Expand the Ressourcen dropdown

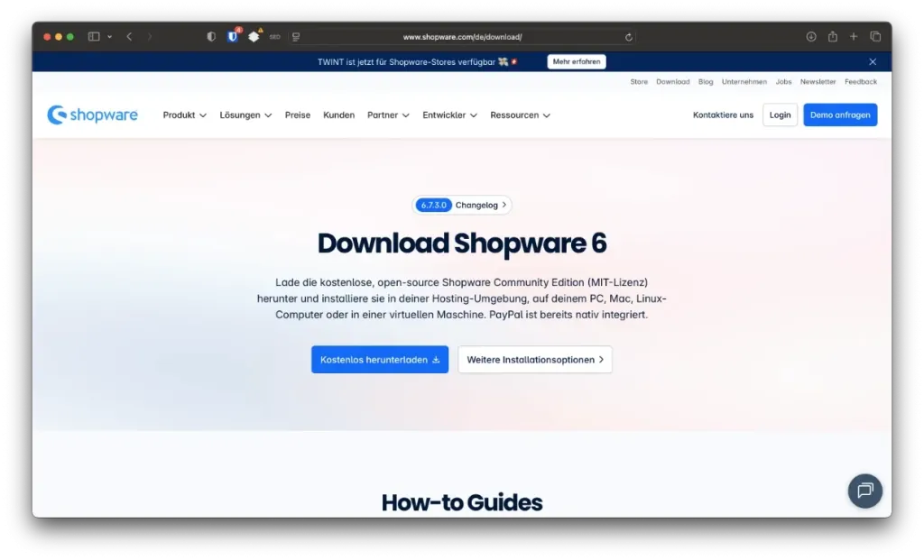pyautogui.click(x=521, y=115)
